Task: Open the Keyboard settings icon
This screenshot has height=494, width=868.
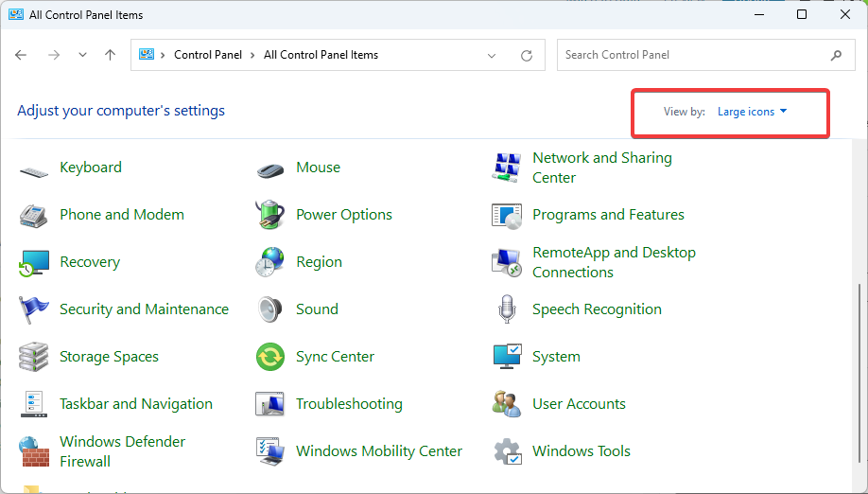Action: (34, 172)
